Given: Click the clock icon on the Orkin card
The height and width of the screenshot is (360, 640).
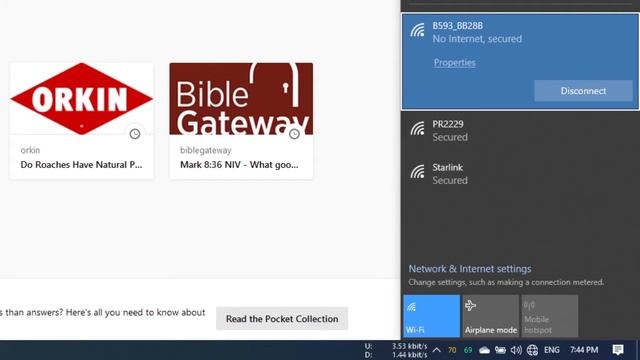Looking at the screenshot, I should (x=135, y=134).
